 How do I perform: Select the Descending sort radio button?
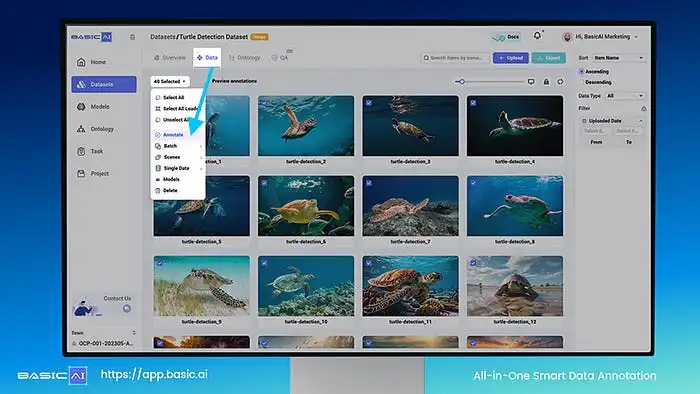tap(581, 83)
